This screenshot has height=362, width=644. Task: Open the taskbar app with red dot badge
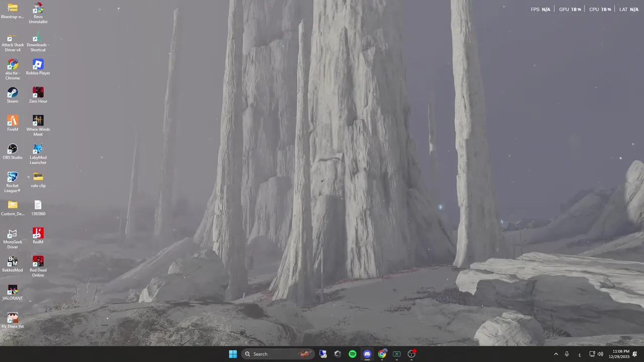coord(412,354)
